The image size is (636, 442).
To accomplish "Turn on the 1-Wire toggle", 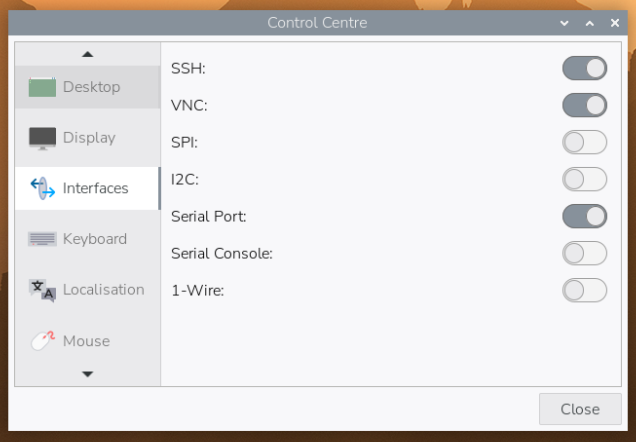I will (x=584, y=290).
